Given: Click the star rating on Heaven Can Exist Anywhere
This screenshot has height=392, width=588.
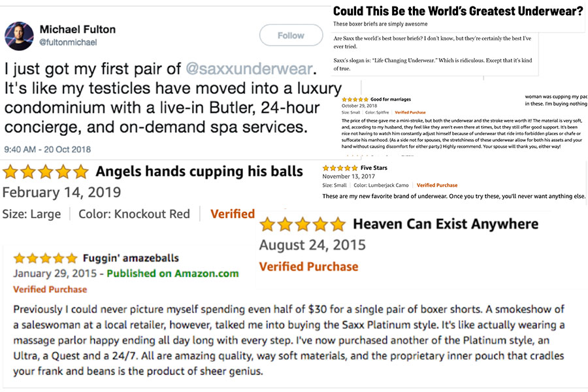Looking at the screenshot, I should pyautogui.click(x=302, y=224).
